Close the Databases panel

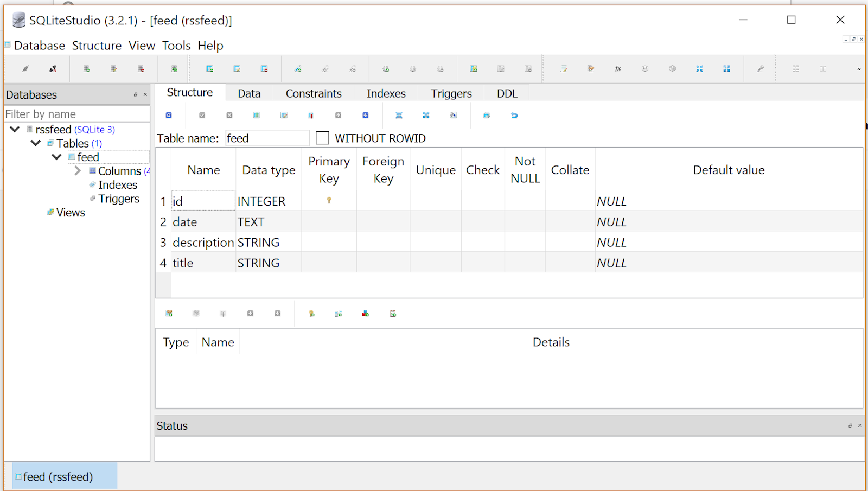pos(145,94)
